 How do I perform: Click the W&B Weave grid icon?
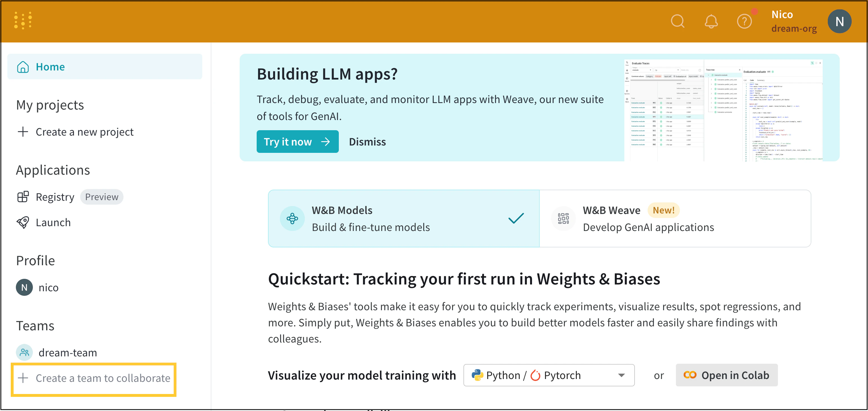point(563,219)
